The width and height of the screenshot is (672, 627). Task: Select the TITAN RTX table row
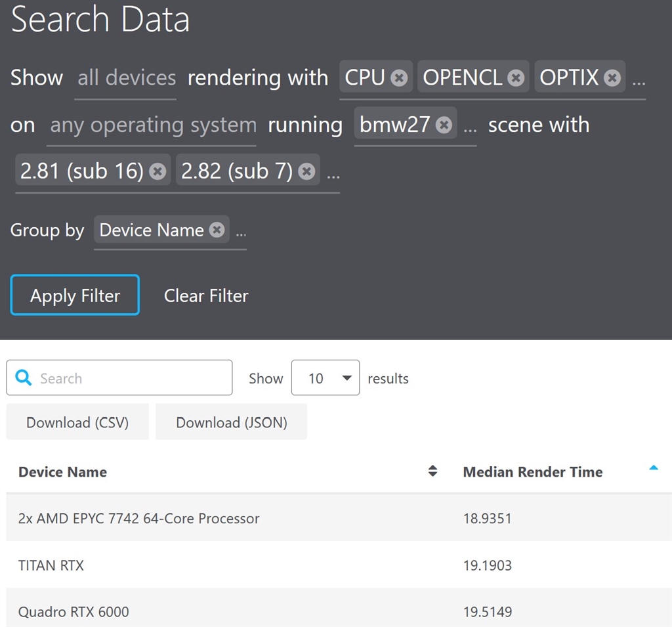pos(262,565)
